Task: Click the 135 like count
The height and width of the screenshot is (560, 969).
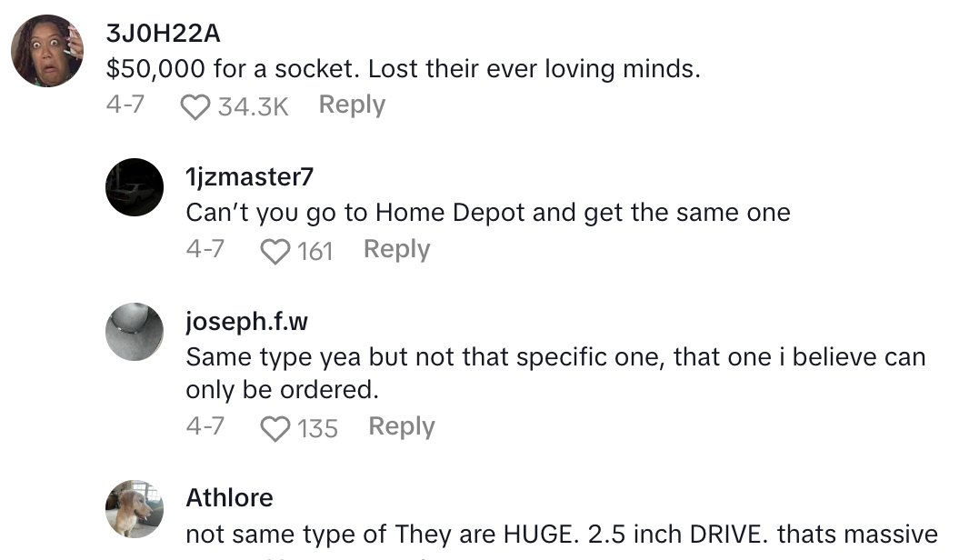Action: tap(317, 428)
